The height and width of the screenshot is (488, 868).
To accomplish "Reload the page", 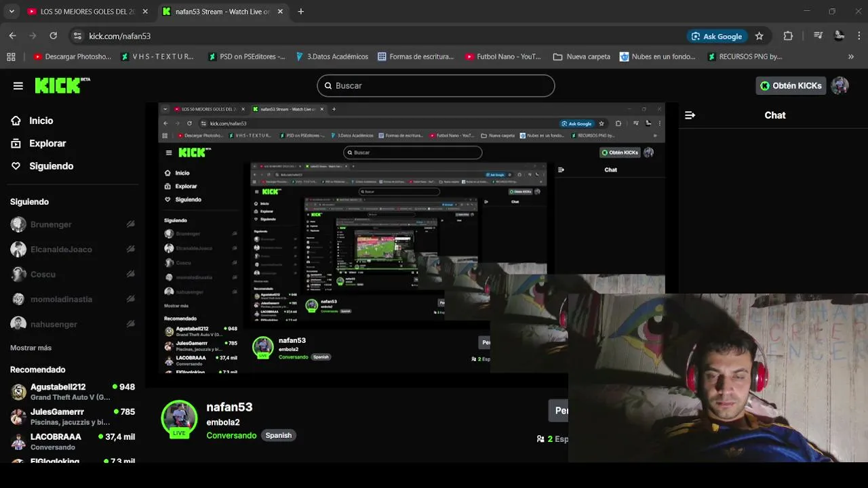I will pyautogui.click(x=53, y=36).
